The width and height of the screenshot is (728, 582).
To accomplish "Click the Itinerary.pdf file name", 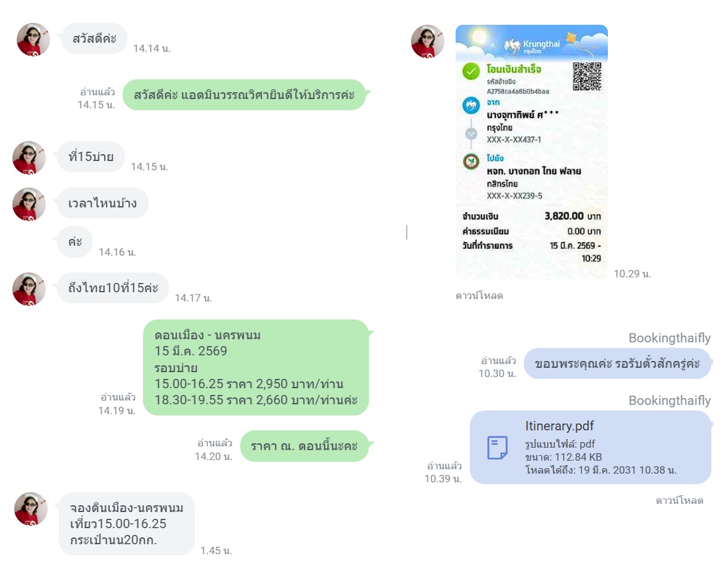I will click(x=560, y=426).
